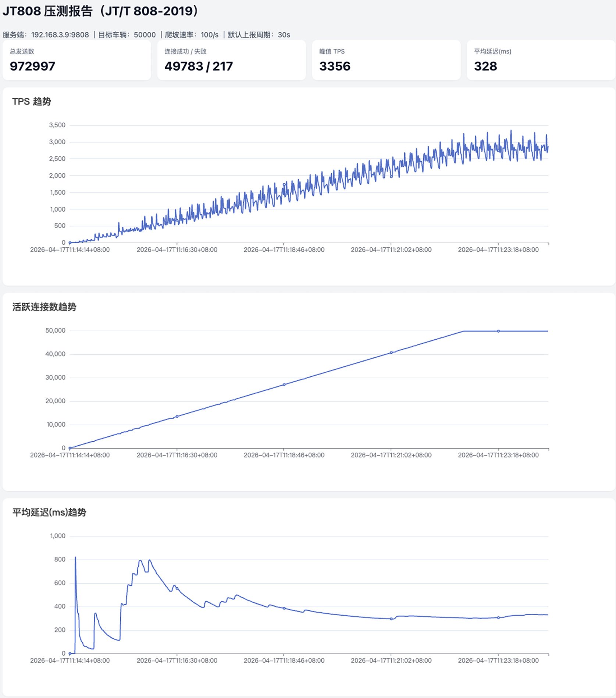Select the 11:18:46 marker on latency trend line
616x698 pixels.
click(284, 608)
